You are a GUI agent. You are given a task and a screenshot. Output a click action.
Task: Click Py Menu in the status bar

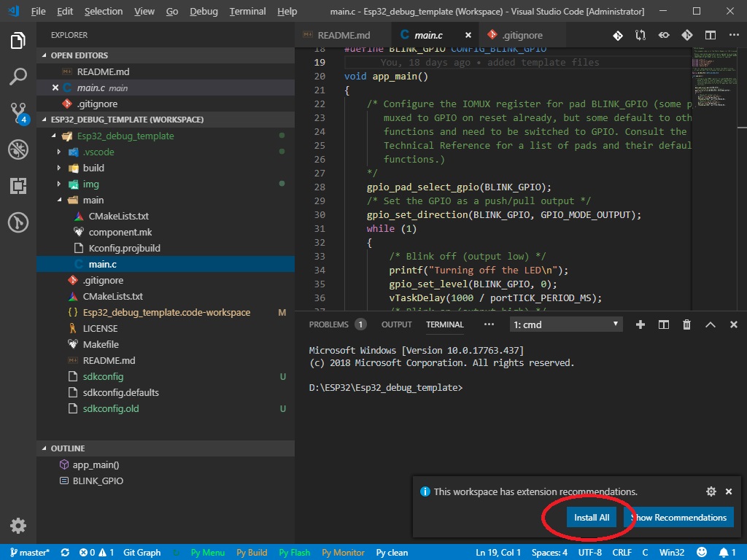[207, 553]
